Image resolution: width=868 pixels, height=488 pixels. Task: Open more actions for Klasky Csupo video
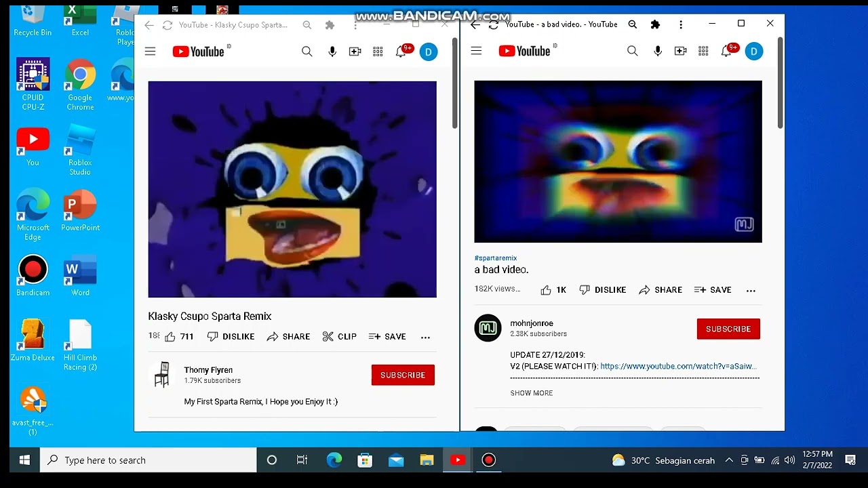[425, 337]
